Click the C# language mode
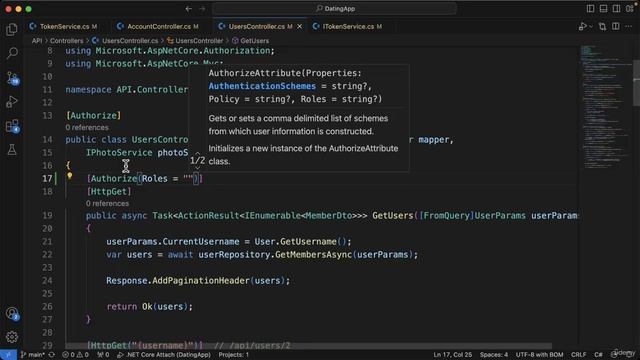Image resolution: width=640 pixels, height=360 pixels. pos(598,355)
